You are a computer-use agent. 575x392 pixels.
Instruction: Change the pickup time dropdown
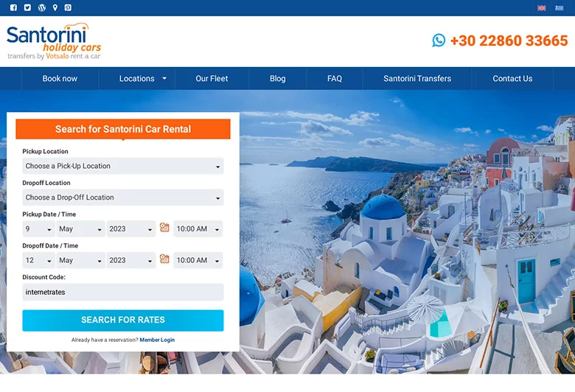[x=198, y=229]
